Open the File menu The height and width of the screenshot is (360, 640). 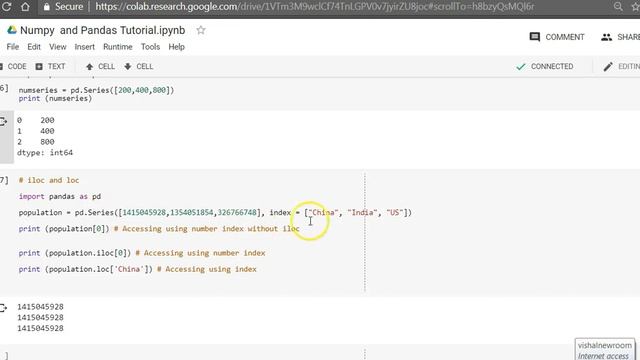13,47
